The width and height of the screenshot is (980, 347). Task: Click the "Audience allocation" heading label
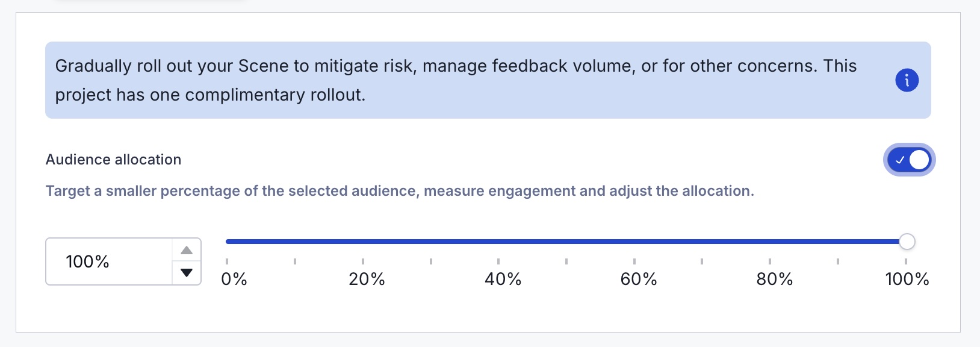113,160
